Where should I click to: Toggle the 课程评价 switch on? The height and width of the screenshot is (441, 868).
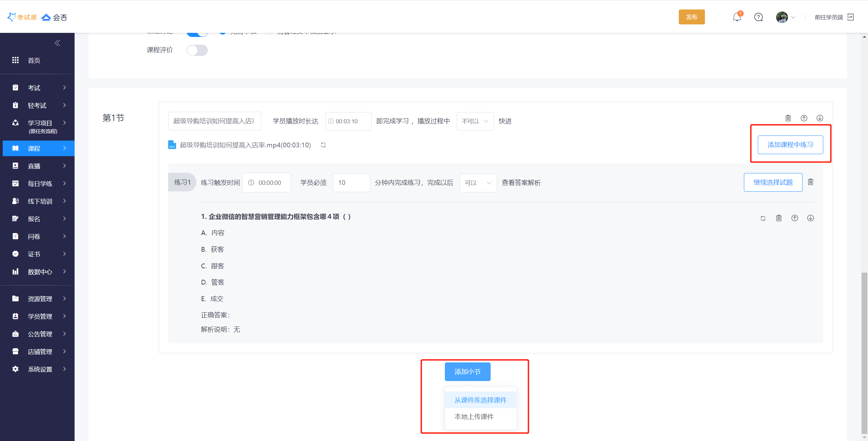click(197, 50)
